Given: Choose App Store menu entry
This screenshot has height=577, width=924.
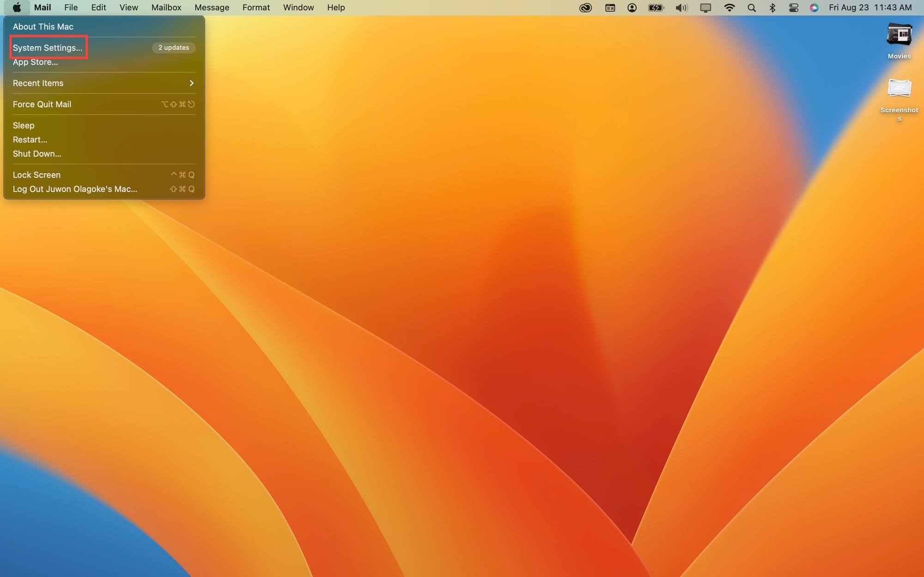Looking at the screenshot, I should [x=36, y=62].
